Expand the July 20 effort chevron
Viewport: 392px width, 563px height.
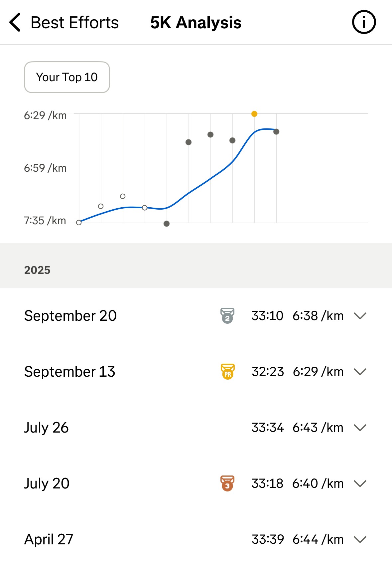(x=360, y=483)
